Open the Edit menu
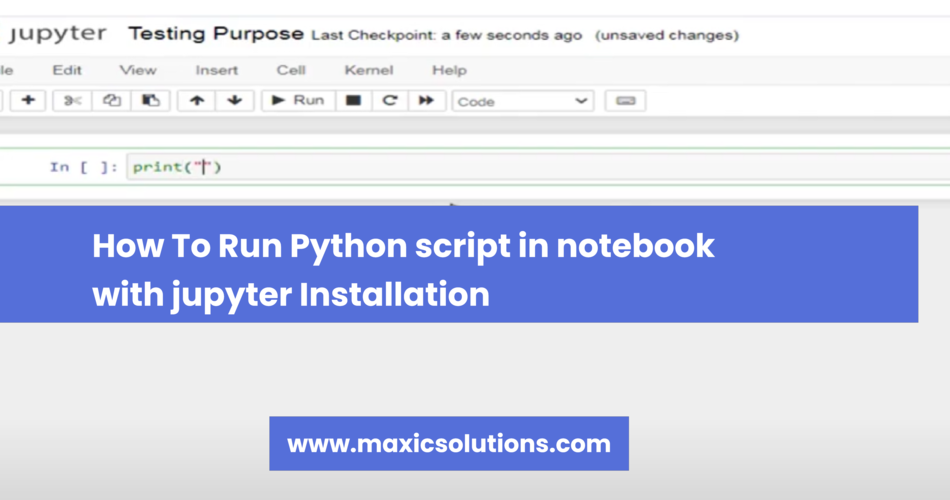The height and width of the screenshot is (500, 950). [x=67, y=70]
